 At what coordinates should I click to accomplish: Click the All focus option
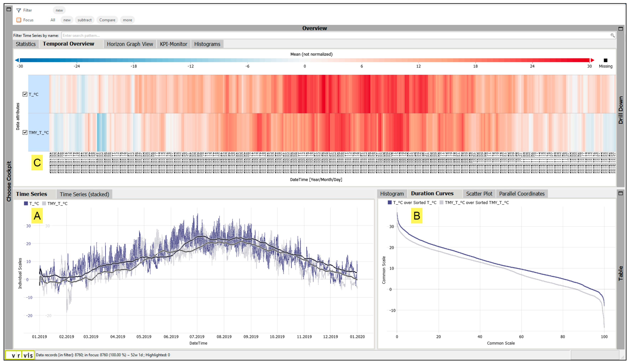(53, 20)
